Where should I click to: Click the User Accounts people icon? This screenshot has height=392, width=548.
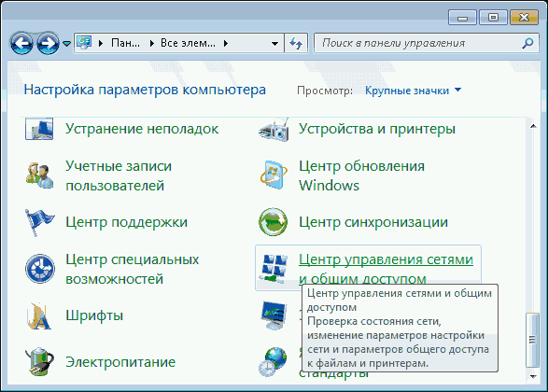click(39, 175)
